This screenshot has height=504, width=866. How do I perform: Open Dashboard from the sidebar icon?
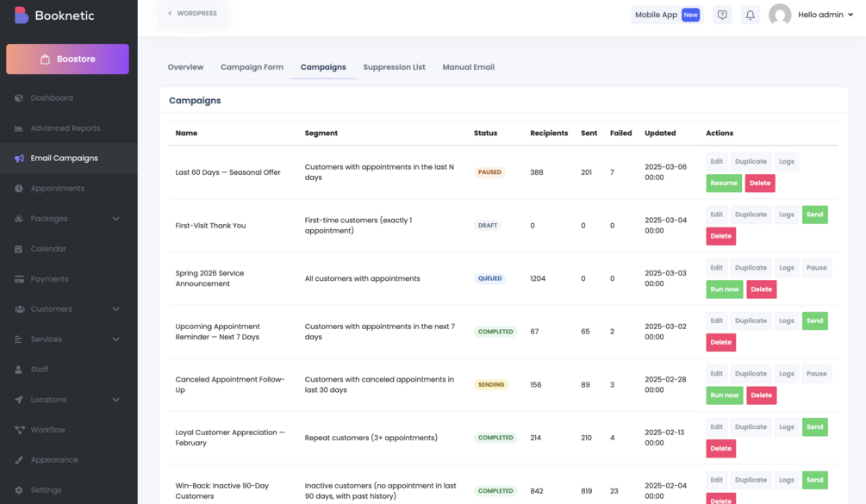tap(19, 97)
